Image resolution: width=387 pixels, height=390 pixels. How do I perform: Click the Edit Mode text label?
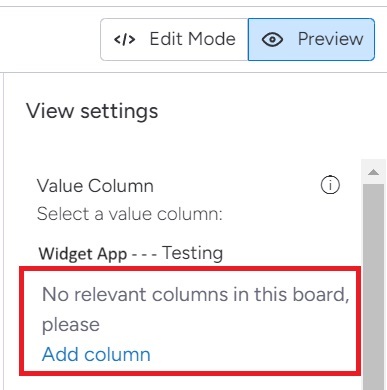pyautogui.click(x=192, y=39)
